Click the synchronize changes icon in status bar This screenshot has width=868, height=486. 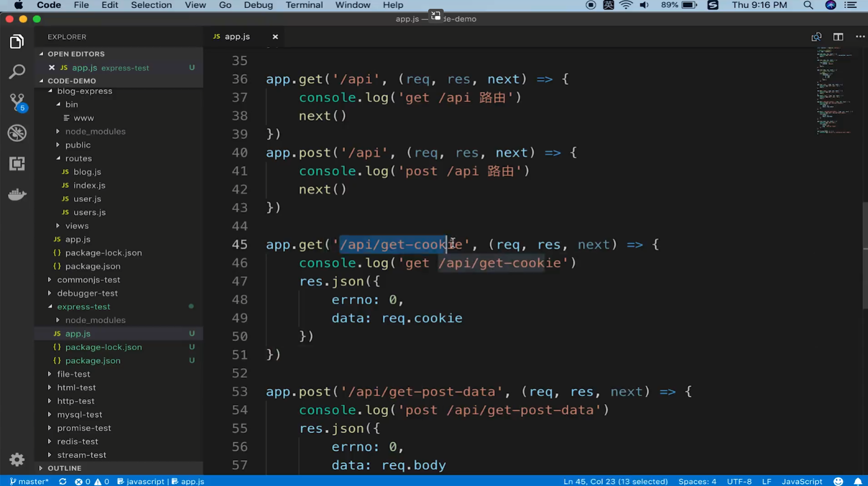coord(63,482)
